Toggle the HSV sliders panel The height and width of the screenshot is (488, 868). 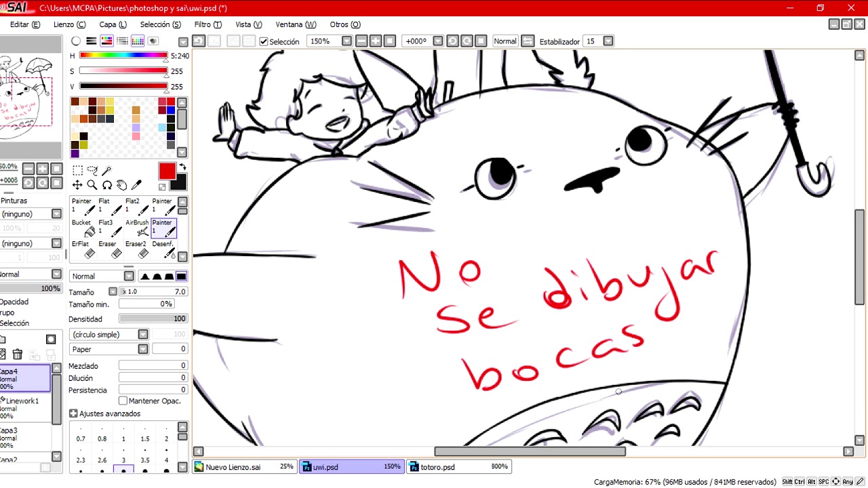tap(106, 41)
